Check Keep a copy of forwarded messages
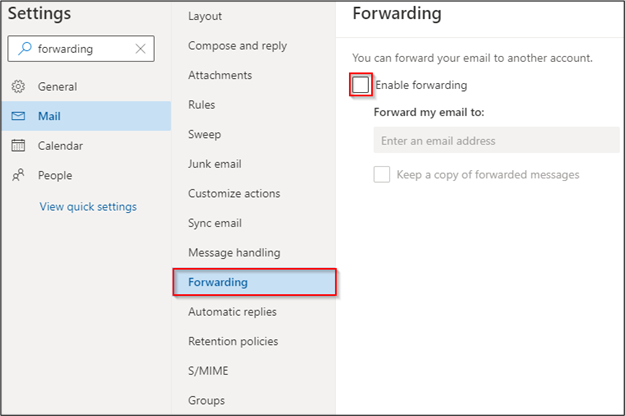The height and width of the screenshot is (416, 625). click(381, 175)
